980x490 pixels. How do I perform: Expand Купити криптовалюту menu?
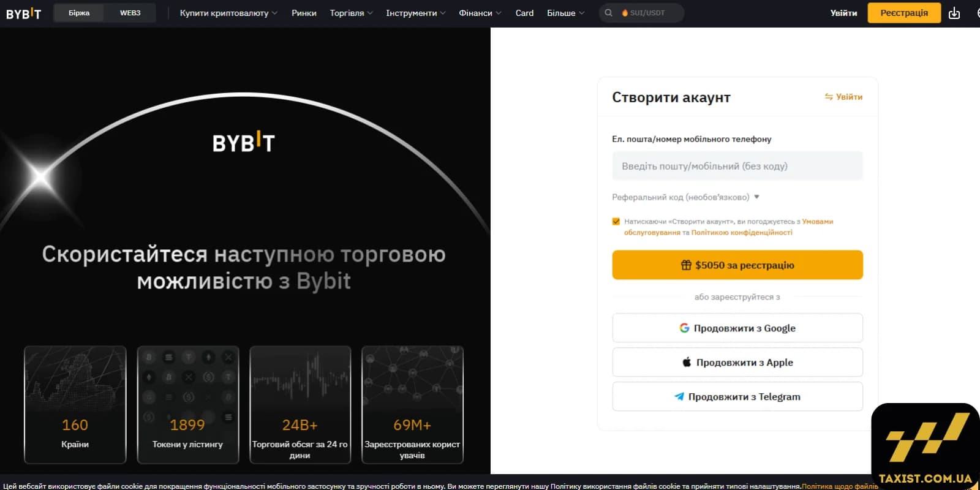pyautogui.click(x=228, y=13)
